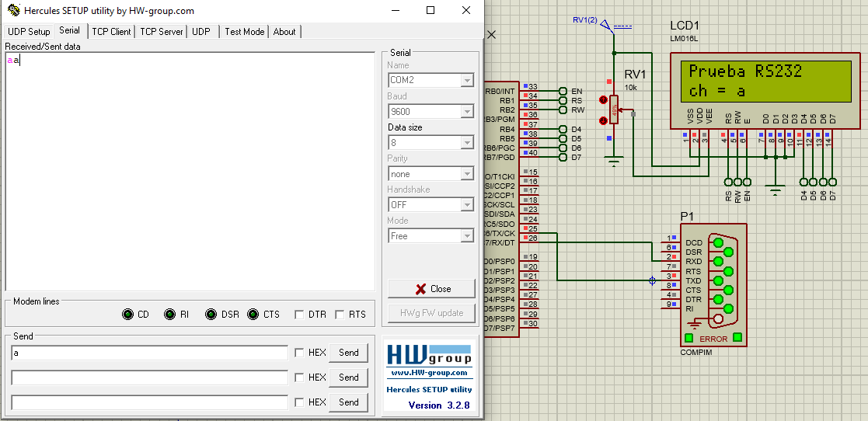Click the ground symbol below RV1
868x421 pixels.
point(614,161)
